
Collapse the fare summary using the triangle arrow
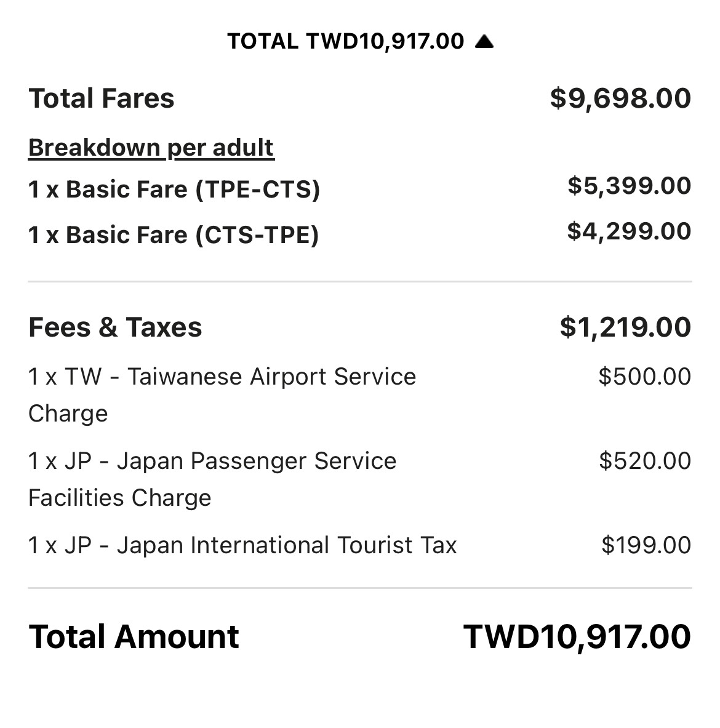point(484,42)
